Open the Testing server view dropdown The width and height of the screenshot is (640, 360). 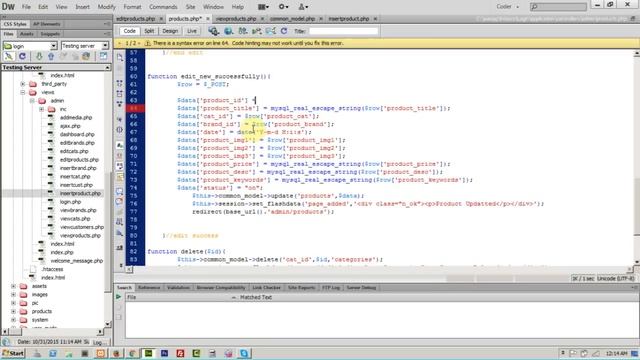tap(105, 46)
